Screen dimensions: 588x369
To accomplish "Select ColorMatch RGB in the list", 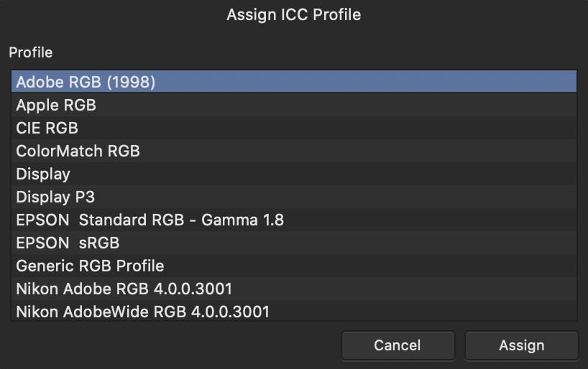I will point(78,151).
